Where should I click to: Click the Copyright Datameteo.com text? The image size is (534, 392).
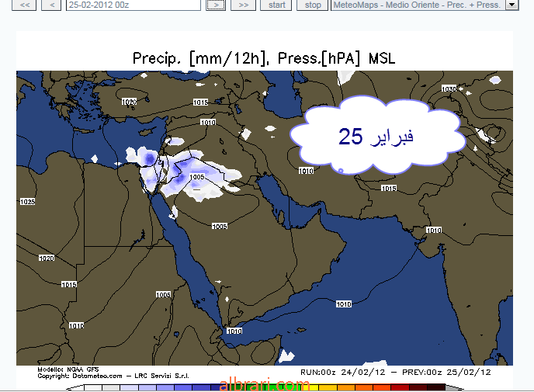tap(113, 376)
